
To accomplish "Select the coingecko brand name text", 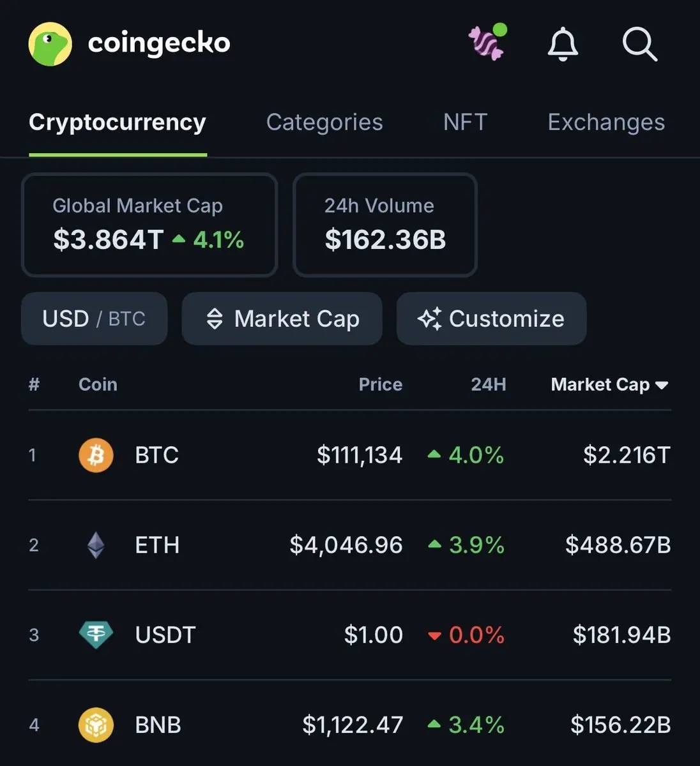I will coord(159,43).
